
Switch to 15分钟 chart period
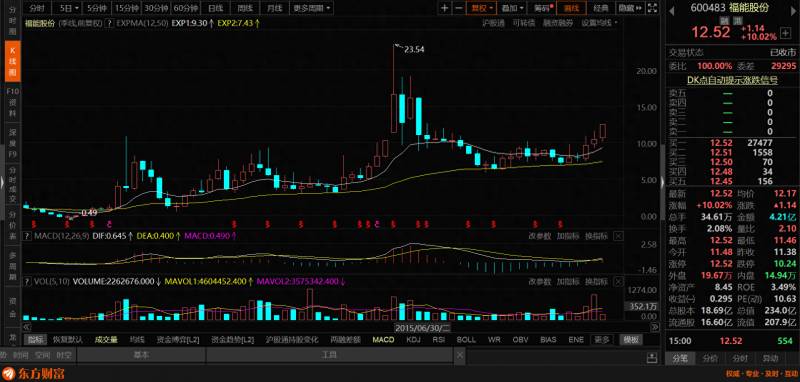tap(127, 8)
